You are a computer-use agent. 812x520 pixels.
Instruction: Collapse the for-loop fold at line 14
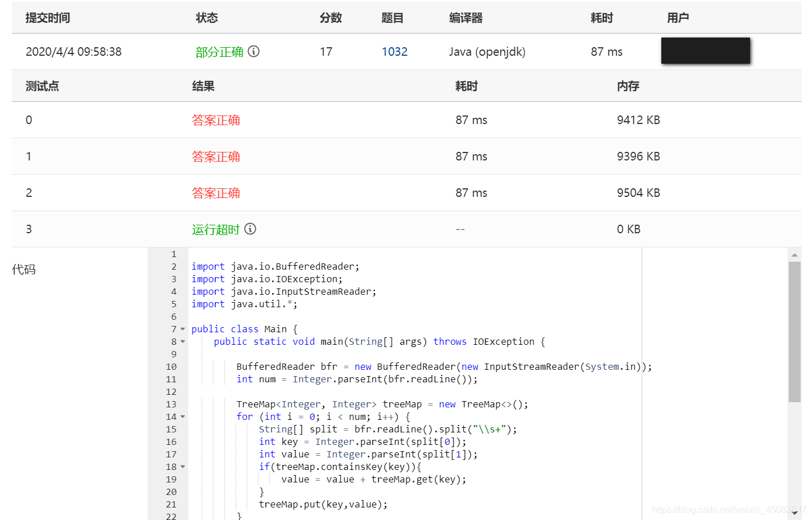(x=183, y=416)
